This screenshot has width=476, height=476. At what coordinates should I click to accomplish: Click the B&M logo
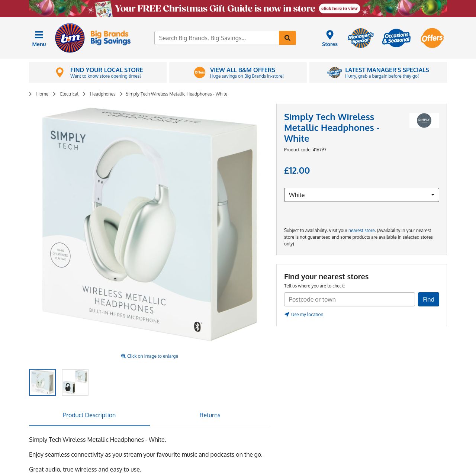point(70,38)
